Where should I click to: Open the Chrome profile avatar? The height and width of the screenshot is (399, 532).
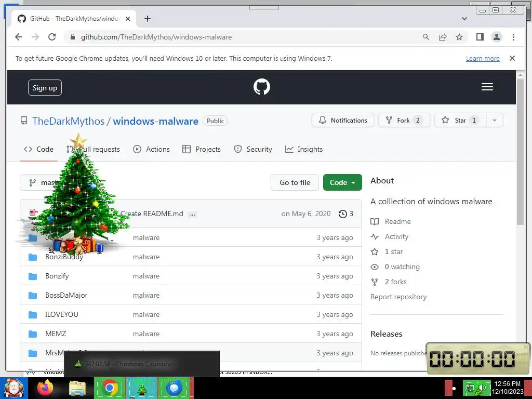tap(496, 37)
